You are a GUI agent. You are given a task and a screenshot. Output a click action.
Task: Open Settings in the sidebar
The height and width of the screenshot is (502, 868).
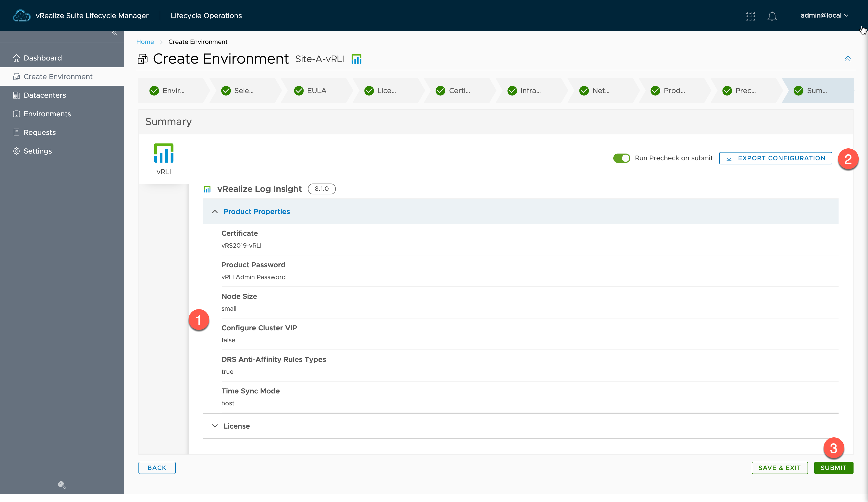[62, 151]
